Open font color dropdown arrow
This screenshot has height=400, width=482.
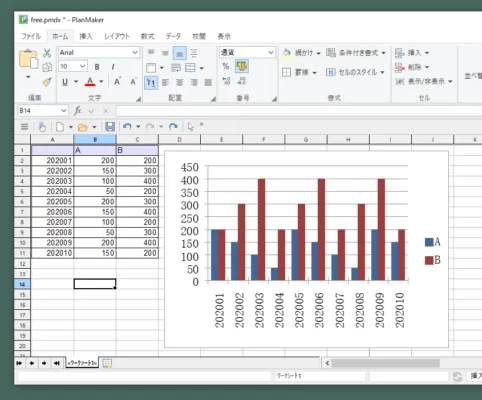pos(101,82)
